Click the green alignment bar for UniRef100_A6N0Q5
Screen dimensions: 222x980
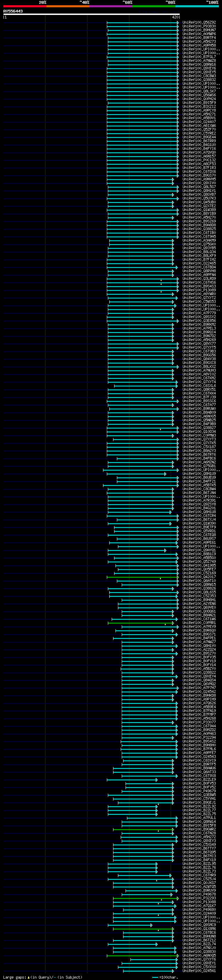[143, 956]
